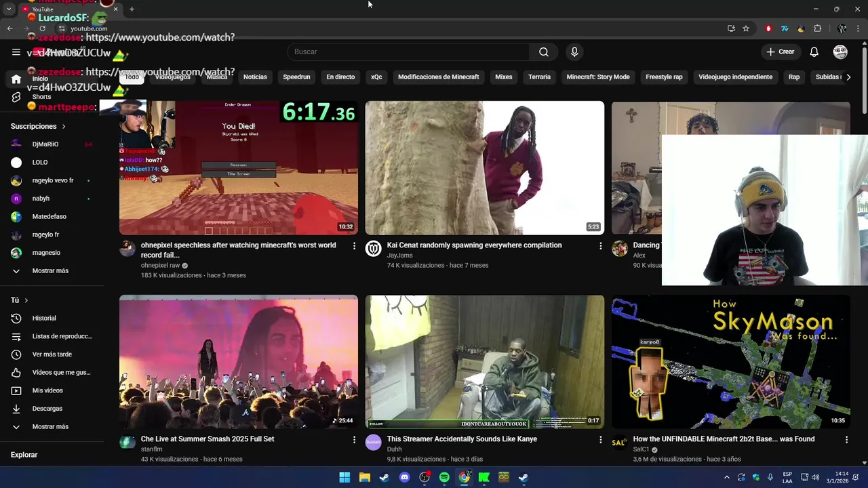868x488 pixels.
Task: Open Duhh channel avatar
Action: 374,443
